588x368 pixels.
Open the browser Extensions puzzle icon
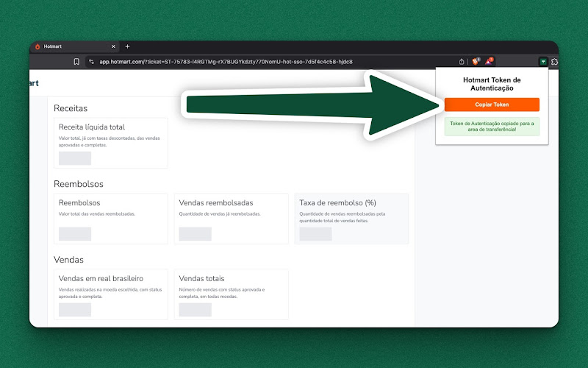554,62
